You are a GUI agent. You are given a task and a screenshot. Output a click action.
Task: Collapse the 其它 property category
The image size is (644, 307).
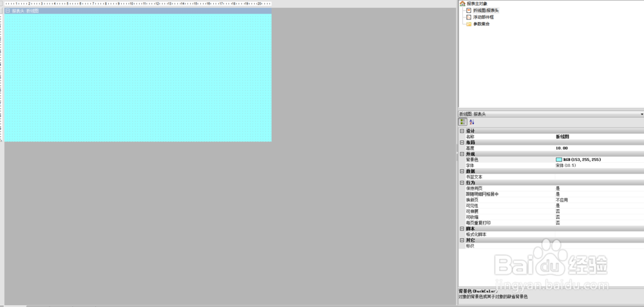(462, 240)
